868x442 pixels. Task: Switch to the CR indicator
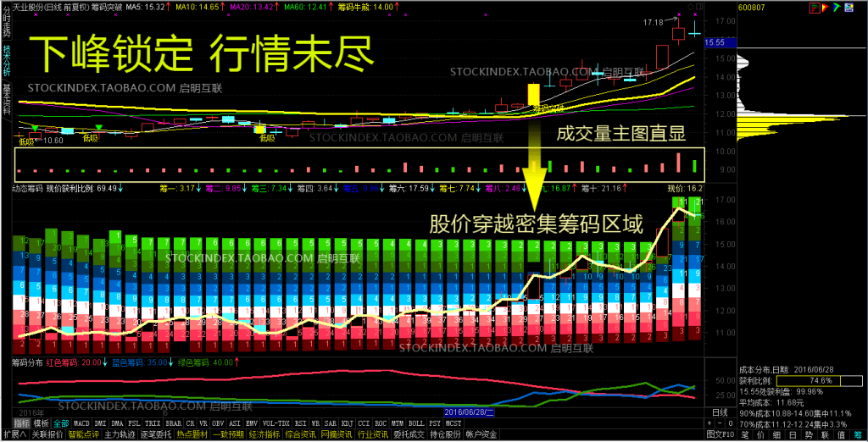click(191, 423)
